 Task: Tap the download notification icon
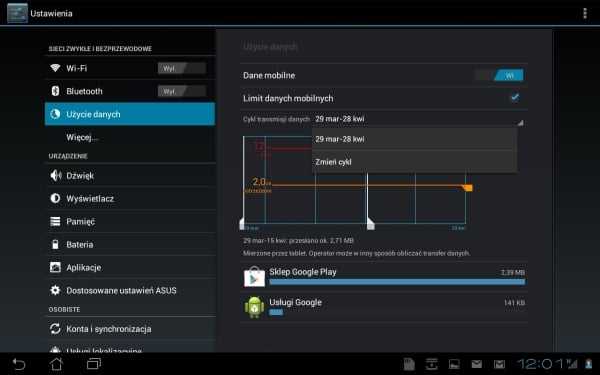pyautogui.click(x=432, y=364)
